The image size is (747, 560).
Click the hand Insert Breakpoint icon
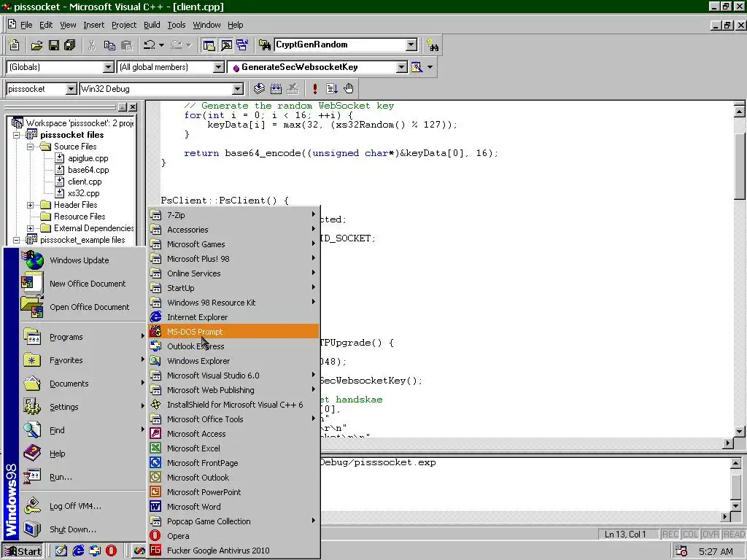(x=349, y=88)
